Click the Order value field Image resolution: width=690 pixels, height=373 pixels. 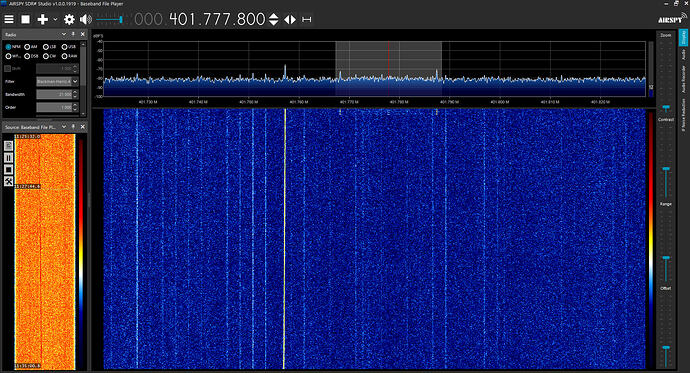54,107
